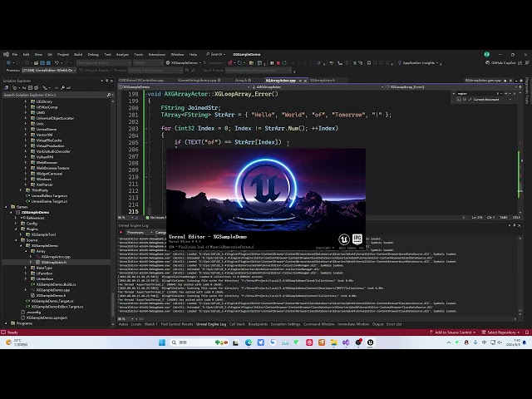532x399 pixels.
Task: Click the Search button in title bar
Action: [x=215, y=54]
